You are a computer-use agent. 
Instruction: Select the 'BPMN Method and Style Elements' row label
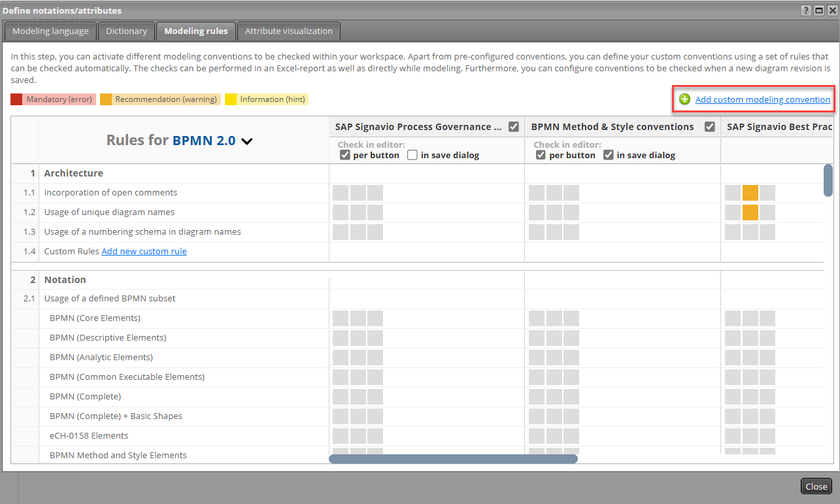(x=118, y=456)
